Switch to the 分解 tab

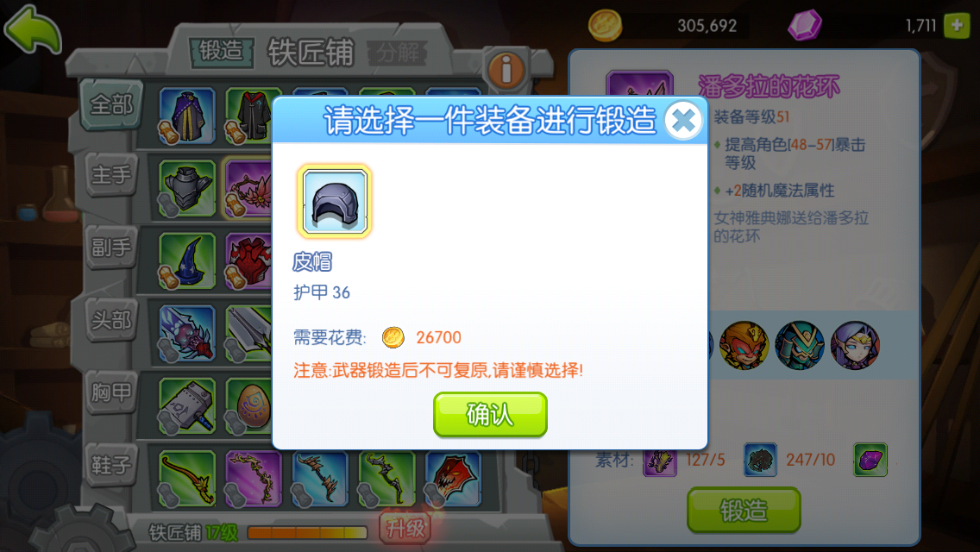pos(398,53)
